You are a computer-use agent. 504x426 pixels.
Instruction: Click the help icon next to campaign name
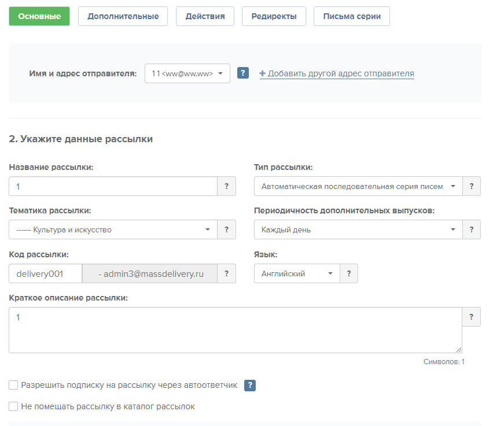click(x=226, y=186)
